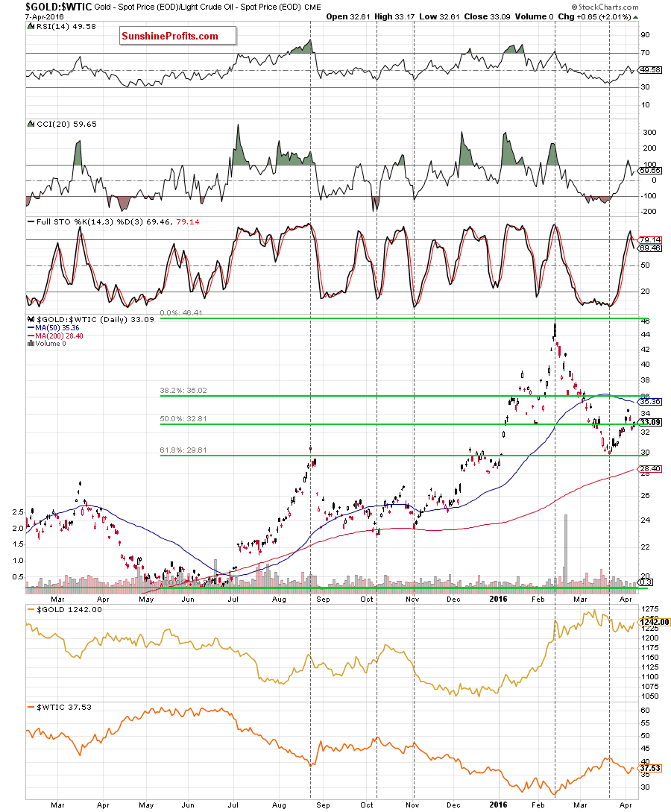Click the volume bars icon in legend
Viewport: 671px width, 812px height.
coord(31,344)
